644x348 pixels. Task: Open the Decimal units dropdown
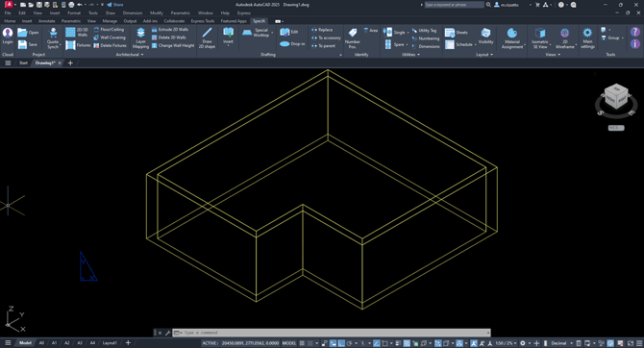click(x=562, y=343)
